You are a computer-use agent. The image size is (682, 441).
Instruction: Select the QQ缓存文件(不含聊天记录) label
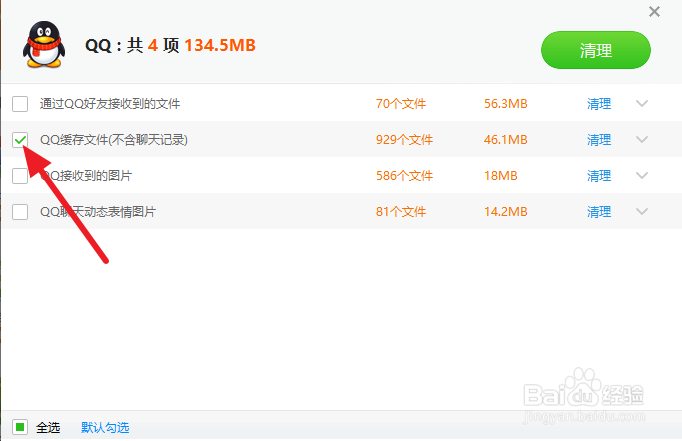(x=114, y=140)
